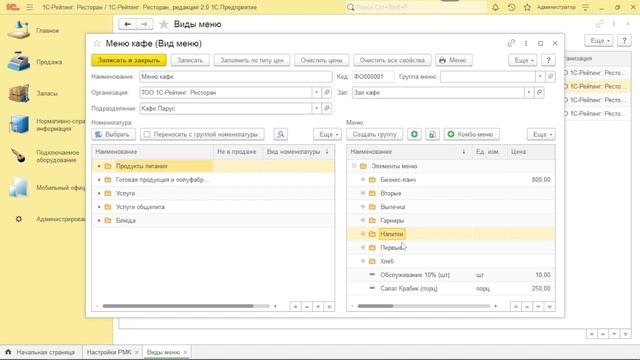Add Виды меню page to favorites star
The image size is (640, 360).
pos(164,24)
